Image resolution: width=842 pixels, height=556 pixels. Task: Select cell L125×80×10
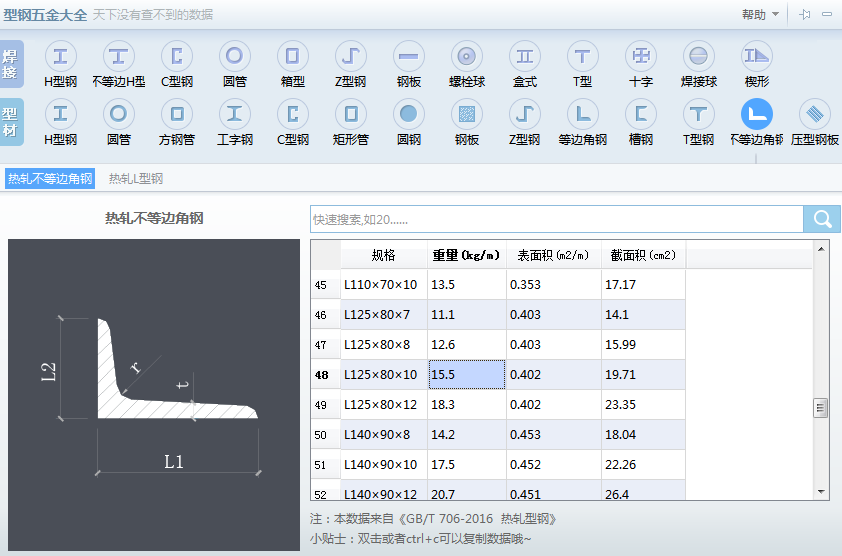point(383,375)
